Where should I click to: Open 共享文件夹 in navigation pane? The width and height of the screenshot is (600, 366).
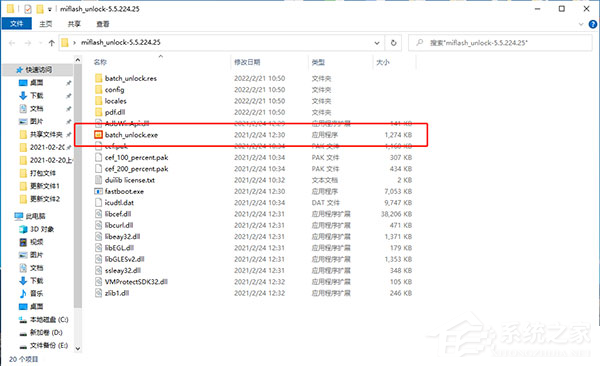coord(46,134)
